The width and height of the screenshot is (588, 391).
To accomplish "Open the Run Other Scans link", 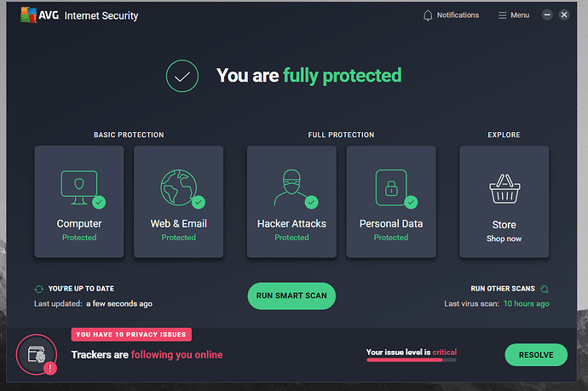I will point(501,289).
